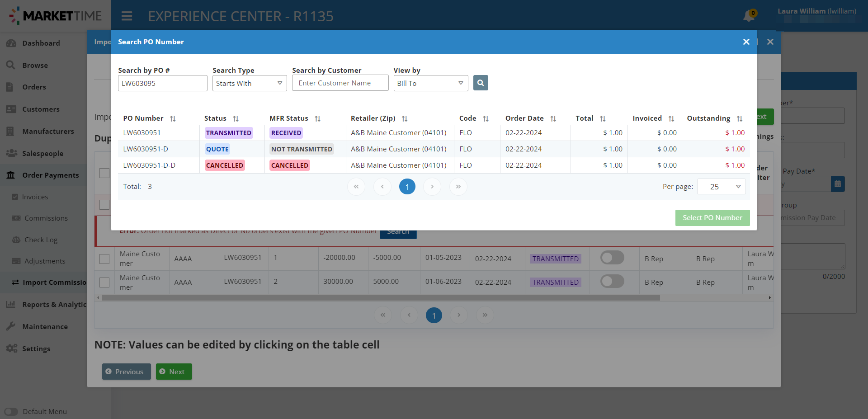Click the Pay Date calendar icon
Image resolution: width=868 pixels, height=419 pixels.
[x=838, y=184]
